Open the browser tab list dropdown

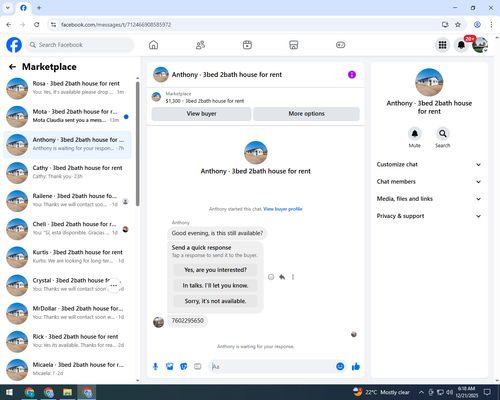click(x=8, y=8)
